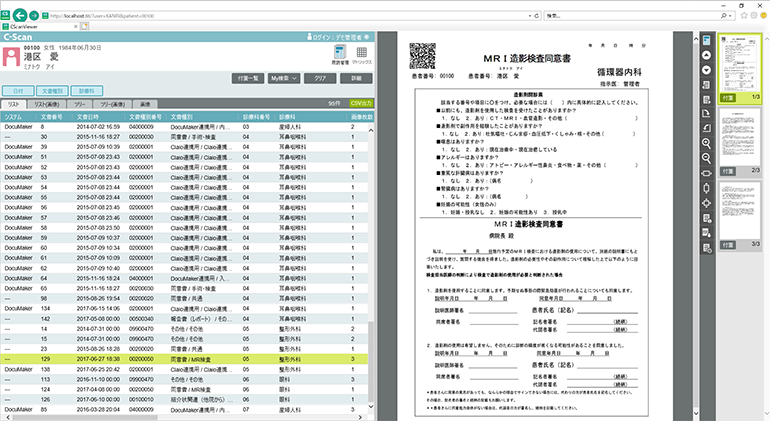Switch to the リスト tab
The height and width of the screenshot is (421, 770).
pyautogui.click(x=13, y=104)
